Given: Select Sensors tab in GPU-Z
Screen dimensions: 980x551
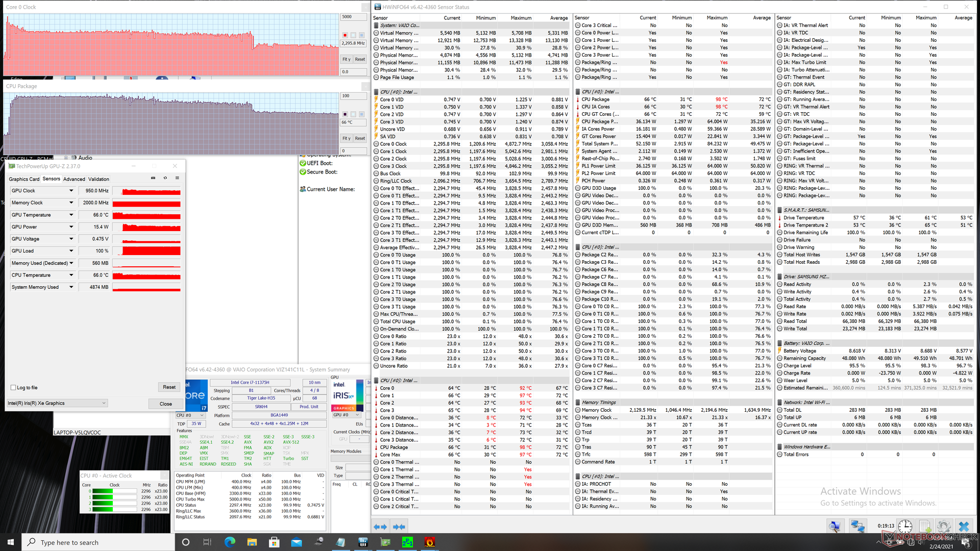Looking at the screenshot, I should [x=51, y=179].
